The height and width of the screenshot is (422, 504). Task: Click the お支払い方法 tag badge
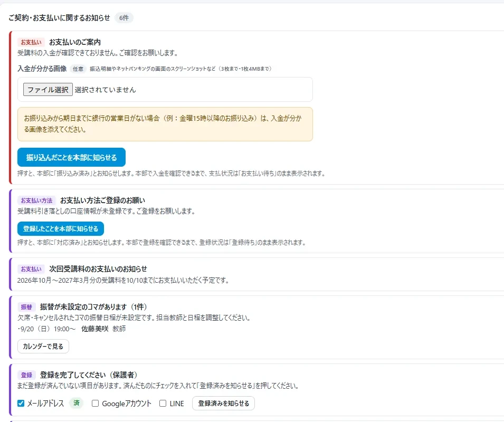click(x=36, y=201)
